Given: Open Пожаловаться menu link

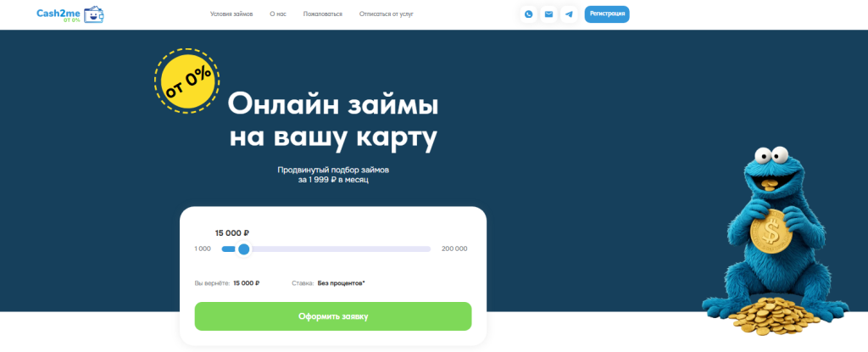Looking at the screenshot, I should tap(323, 14).
